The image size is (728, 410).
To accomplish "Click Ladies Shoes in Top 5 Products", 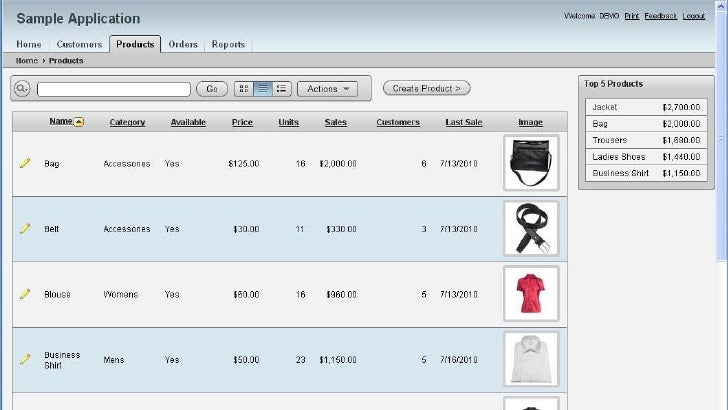I will click(618, 157).
